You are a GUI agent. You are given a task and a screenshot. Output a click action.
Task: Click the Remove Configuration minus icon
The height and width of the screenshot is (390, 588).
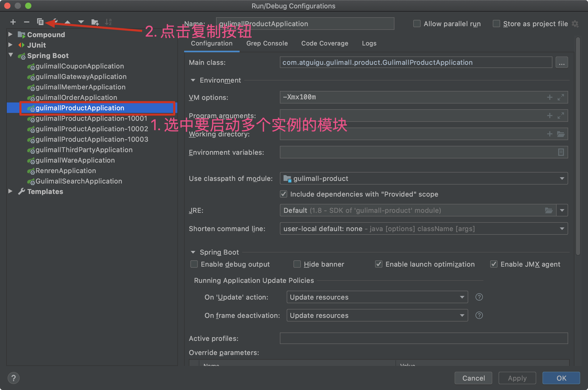point(27,22)
